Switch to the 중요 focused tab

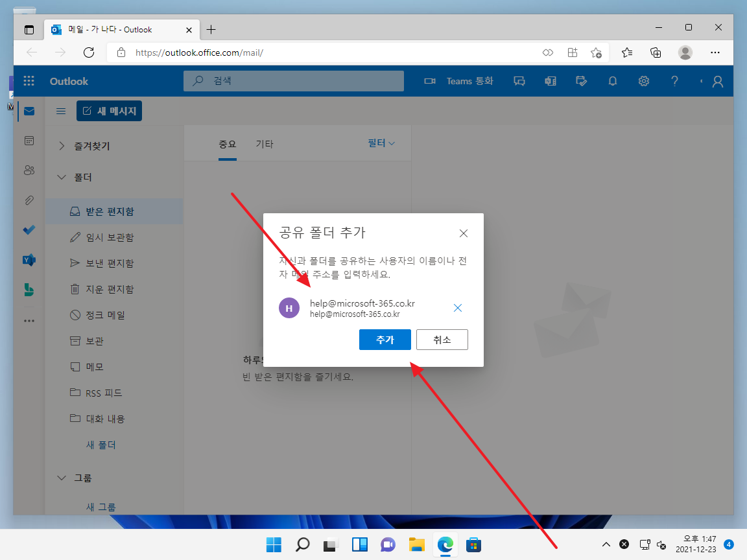(227, 144)
